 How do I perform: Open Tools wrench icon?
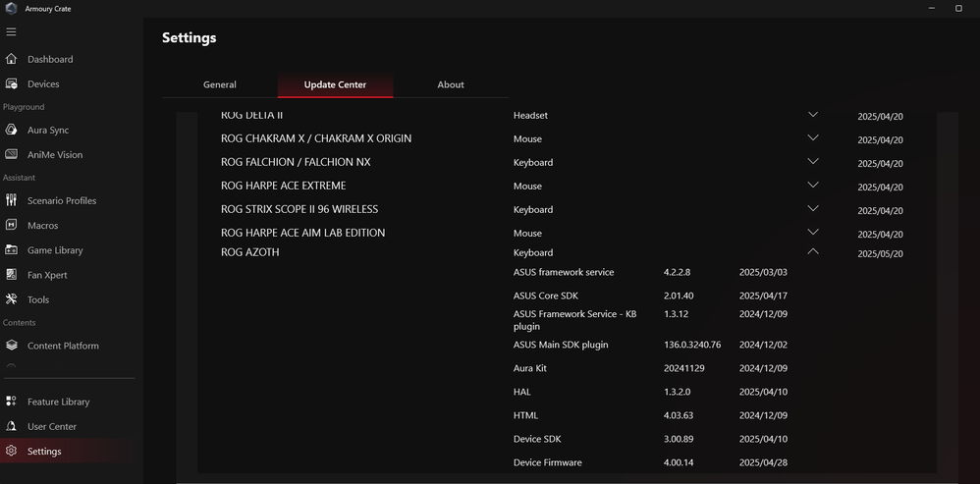11,299
